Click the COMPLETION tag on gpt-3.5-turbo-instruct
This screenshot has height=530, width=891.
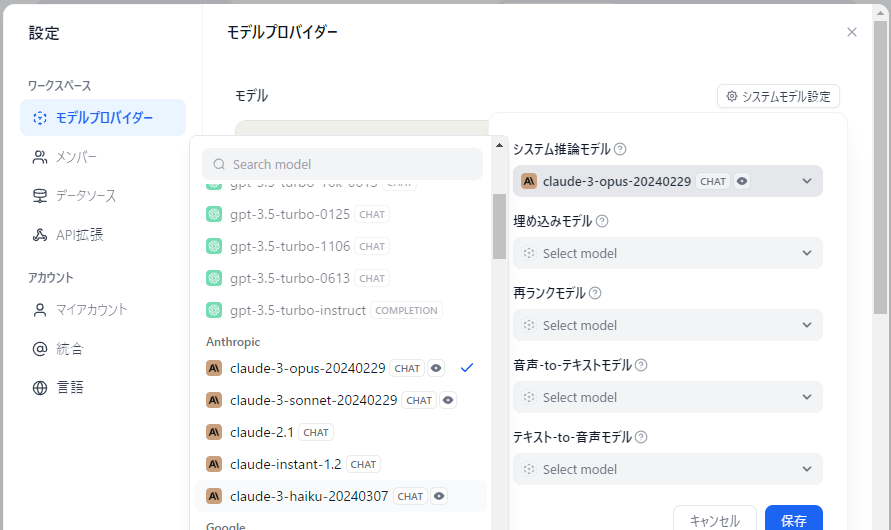[406, 310]
